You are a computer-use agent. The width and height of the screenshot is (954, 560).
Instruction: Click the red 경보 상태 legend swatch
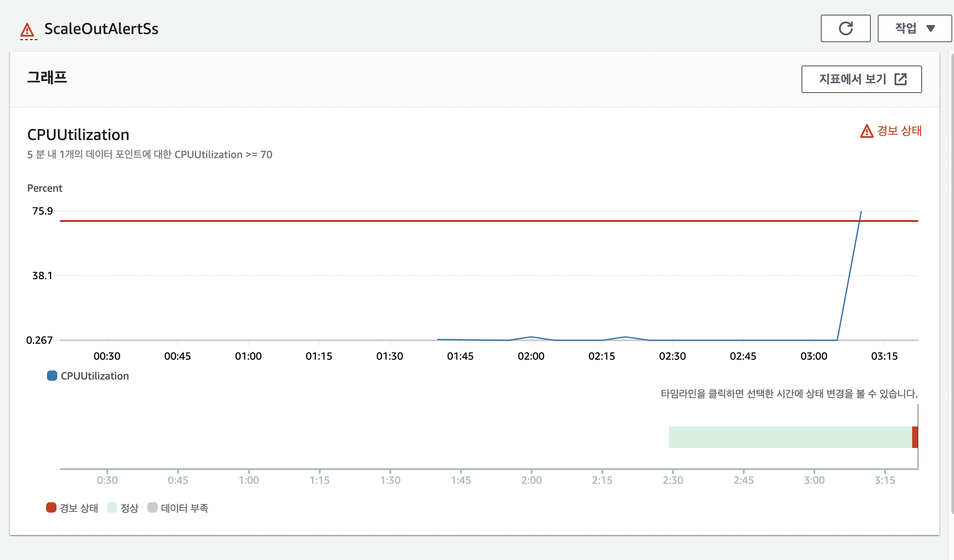(51, 507)
